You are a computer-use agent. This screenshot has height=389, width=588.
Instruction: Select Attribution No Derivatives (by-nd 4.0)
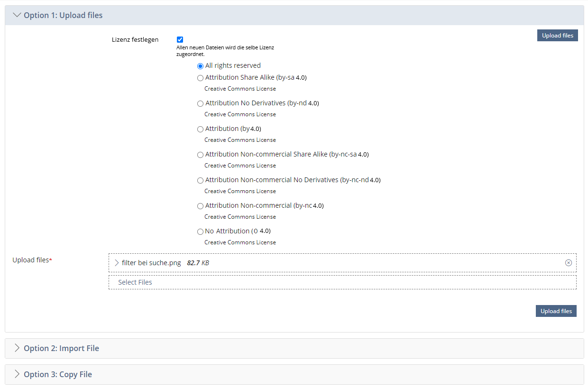click(x=200, y=103)
